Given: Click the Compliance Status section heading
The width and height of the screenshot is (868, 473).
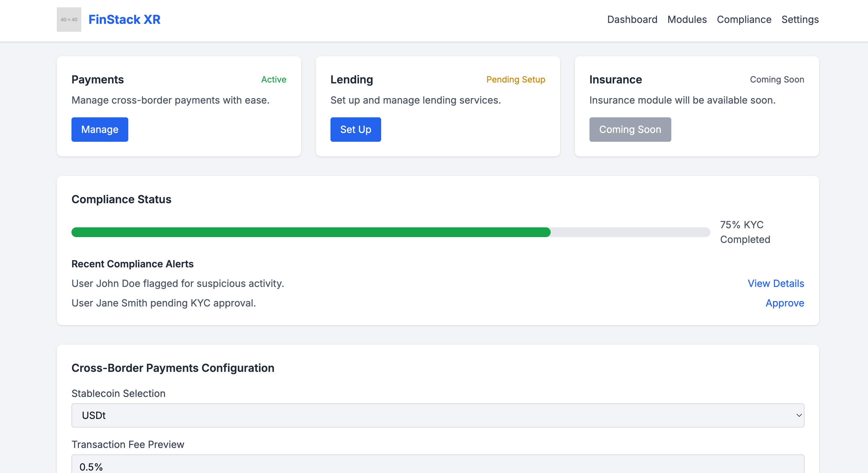Looking at the screenshot, I should [x=121, y=199].
